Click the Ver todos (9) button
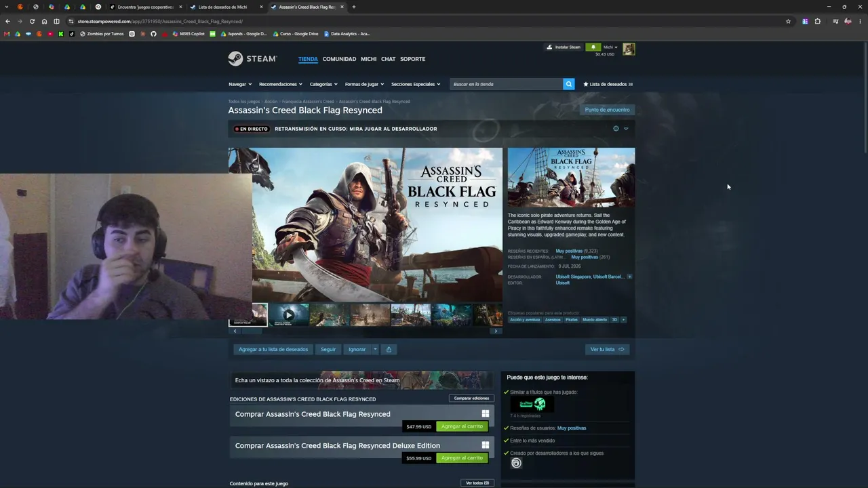Screen dimensions: 868x488 tap(477, 483)
